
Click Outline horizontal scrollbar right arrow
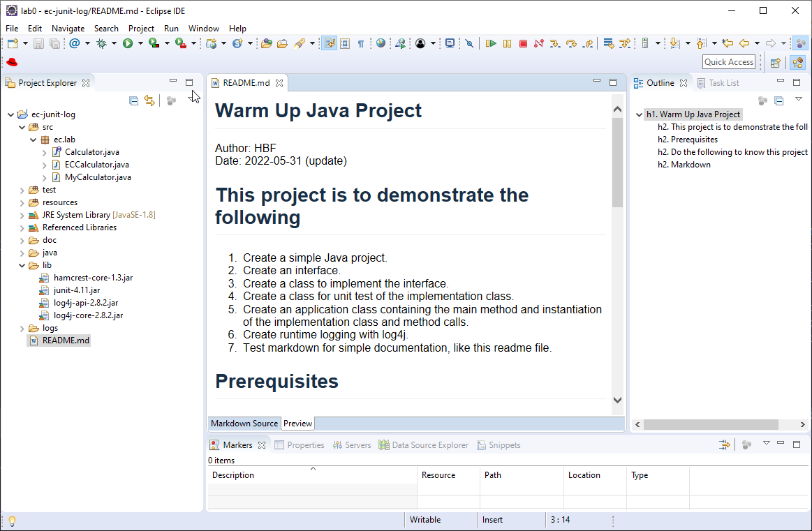click(803, 424)
